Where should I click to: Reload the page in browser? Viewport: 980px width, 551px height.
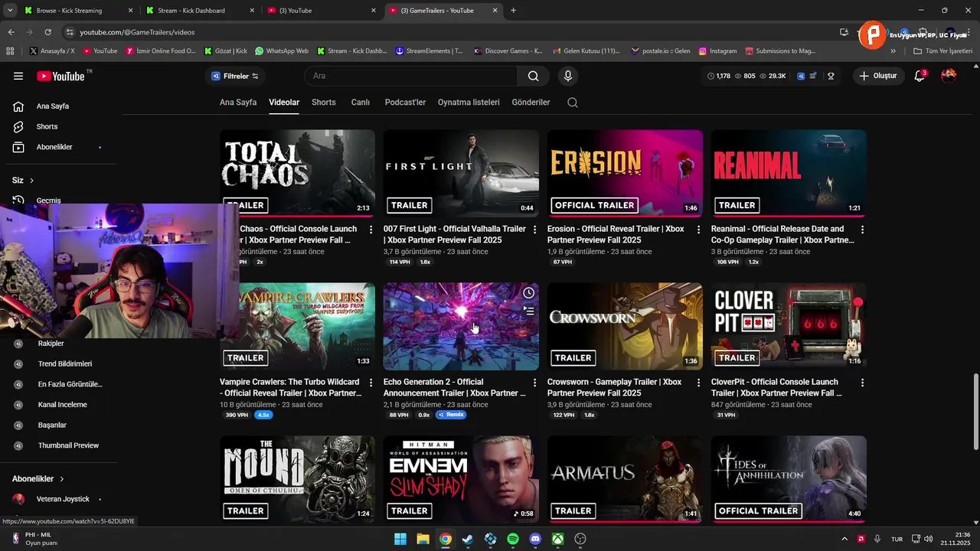(x=48, y=32)
